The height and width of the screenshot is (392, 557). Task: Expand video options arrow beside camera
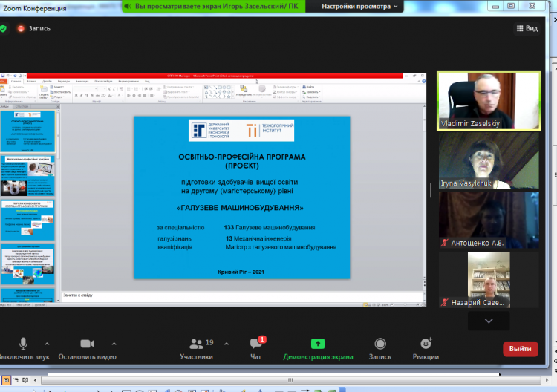pyautogui.click(x=114, y=344)
